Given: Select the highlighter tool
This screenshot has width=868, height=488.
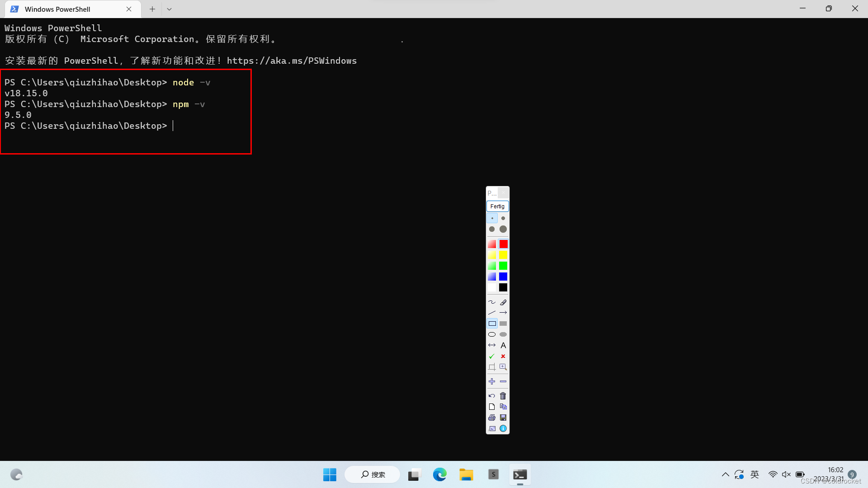Looking at the screenshot, I should [x=503, y=302].
